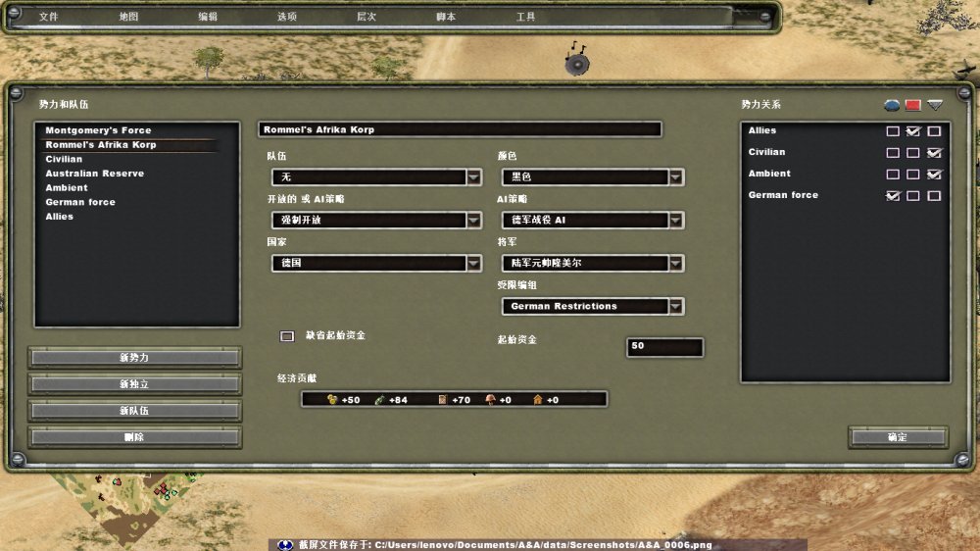Click the fuel canister resource icon
The height and width of the screenshot is (551, 980).
click(442, 400)
